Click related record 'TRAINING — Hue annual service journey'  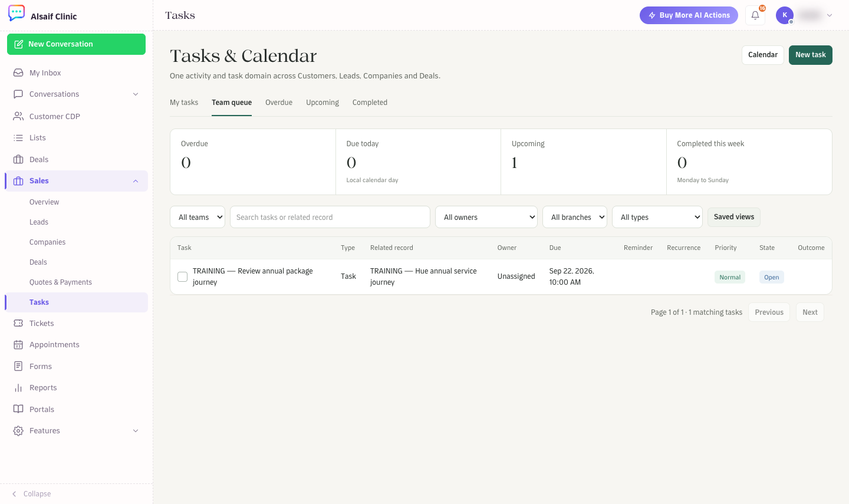tap(423, 276)
